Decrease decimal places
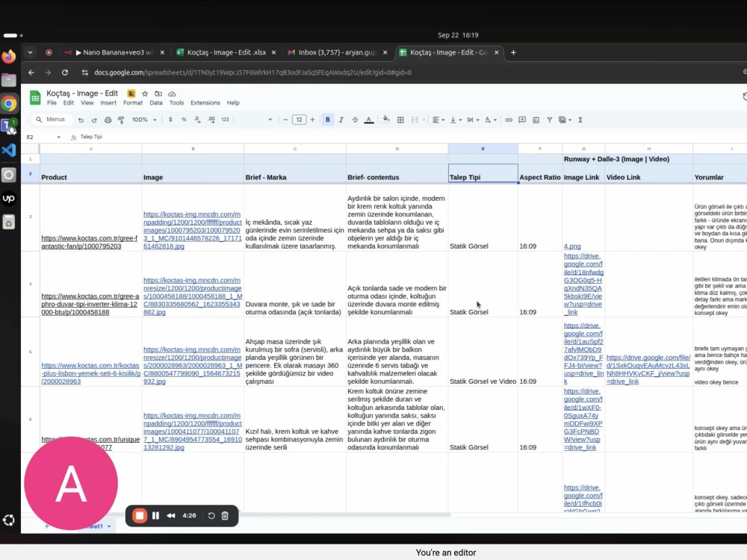747x560 pixels. click(x=197, y=119)
